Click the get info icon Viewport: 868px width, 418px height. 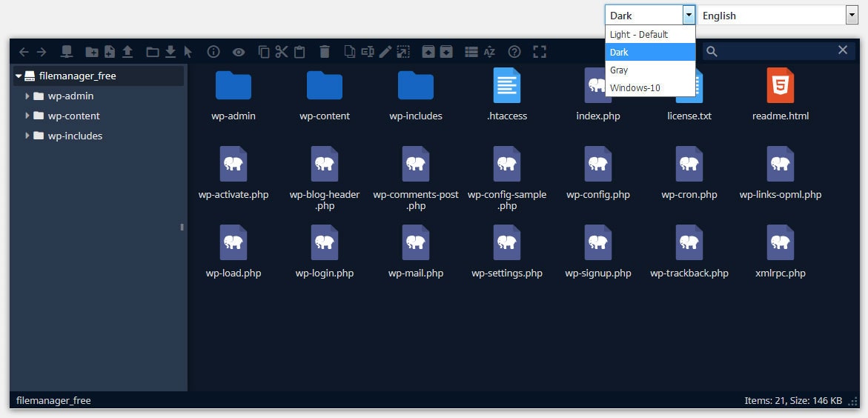[x=213, y=52]
